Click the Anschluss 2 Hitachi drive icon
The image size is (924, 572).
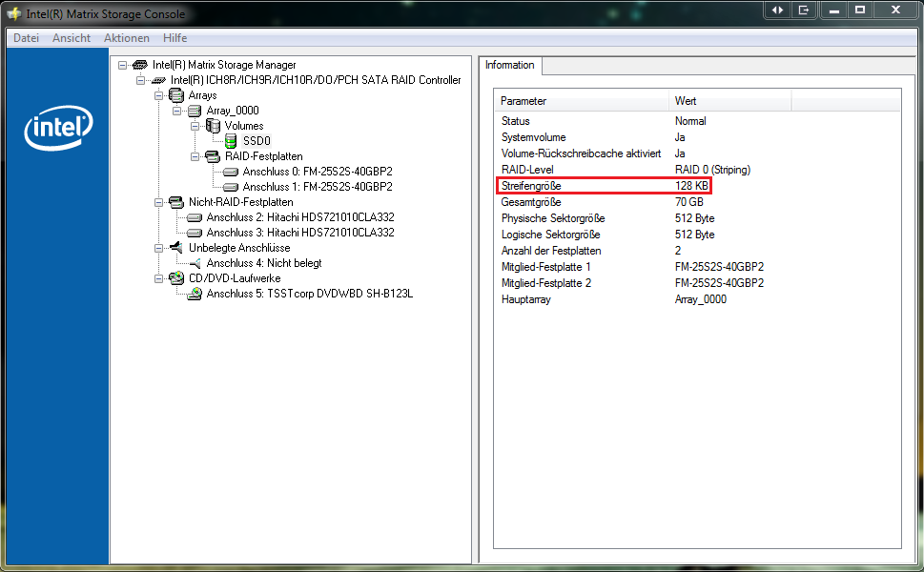[195, 218]
